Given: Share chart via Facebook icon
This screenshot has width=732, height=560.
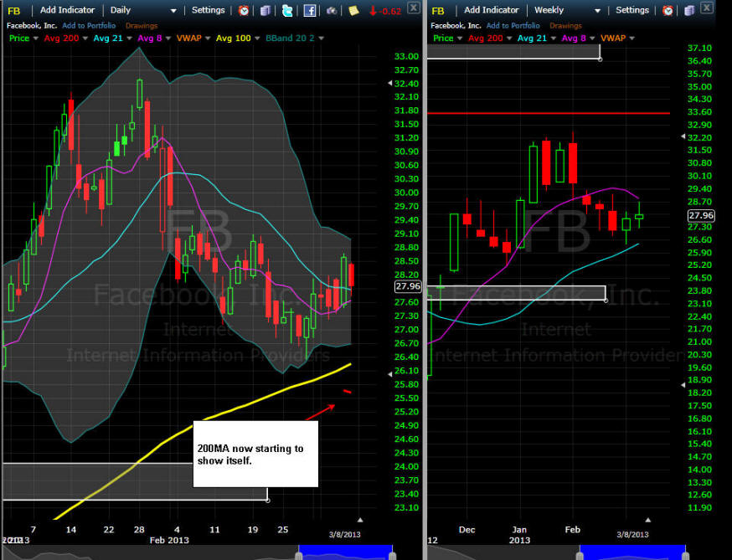Looking at the screenshot, I should pos(310,11).
